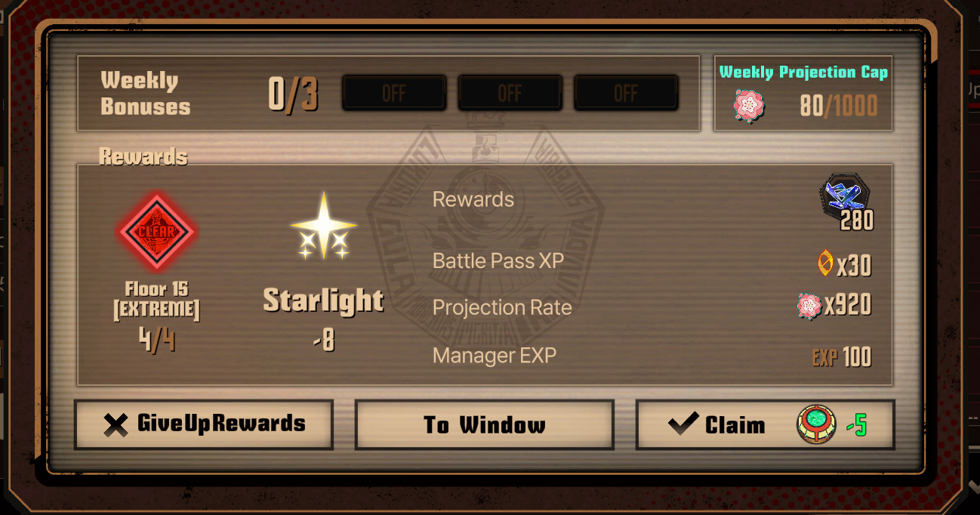Click the red CLEAR diamond badge
Viewport: 980px width, 515px height.
click(158, 230)
